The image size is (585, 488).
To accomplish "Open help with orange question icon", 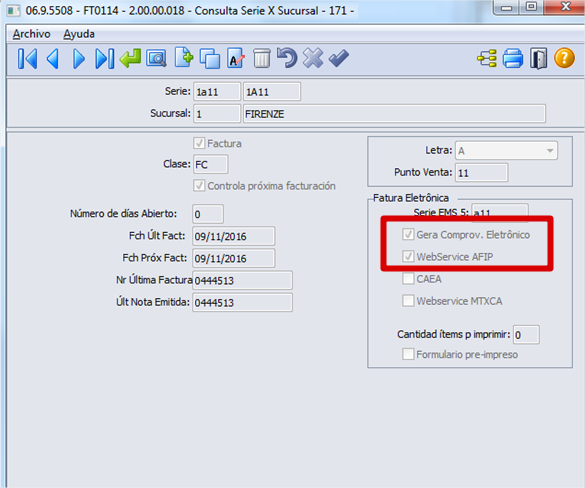I will (x=564, y=58).
